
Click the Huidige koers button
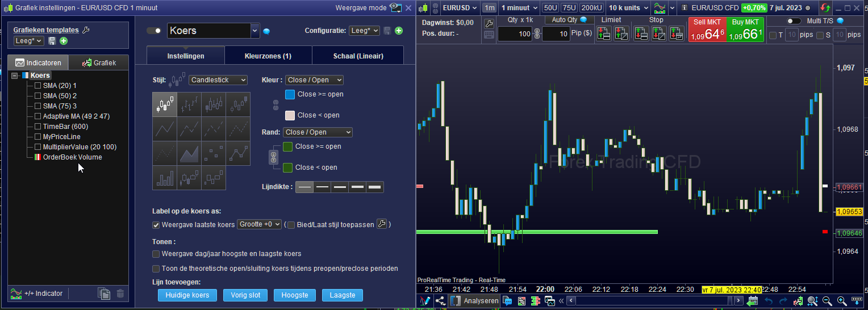tap(187, 295)
